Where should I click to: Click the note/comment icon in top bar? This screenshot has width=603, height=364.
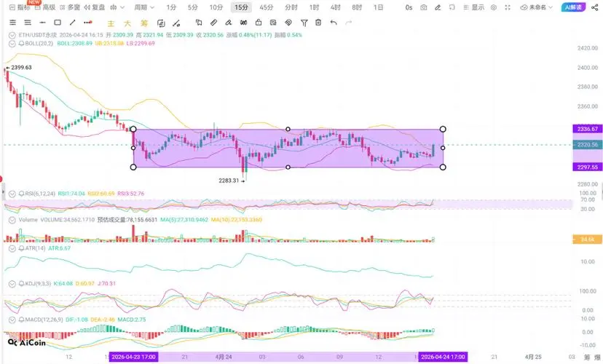point(452,7)
